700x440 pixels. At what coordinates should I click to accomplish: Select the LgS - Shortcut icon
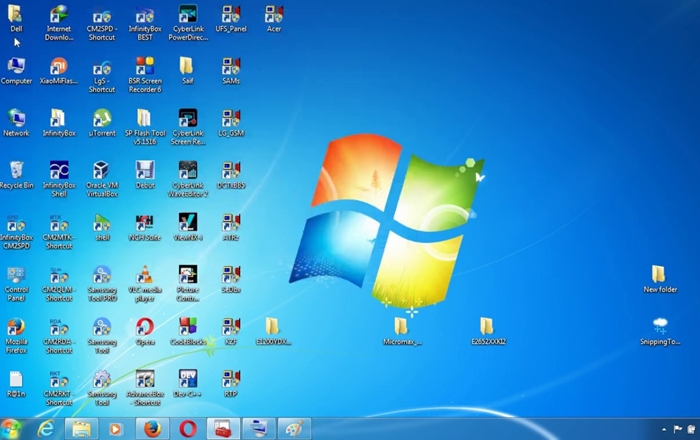[102, 75]
